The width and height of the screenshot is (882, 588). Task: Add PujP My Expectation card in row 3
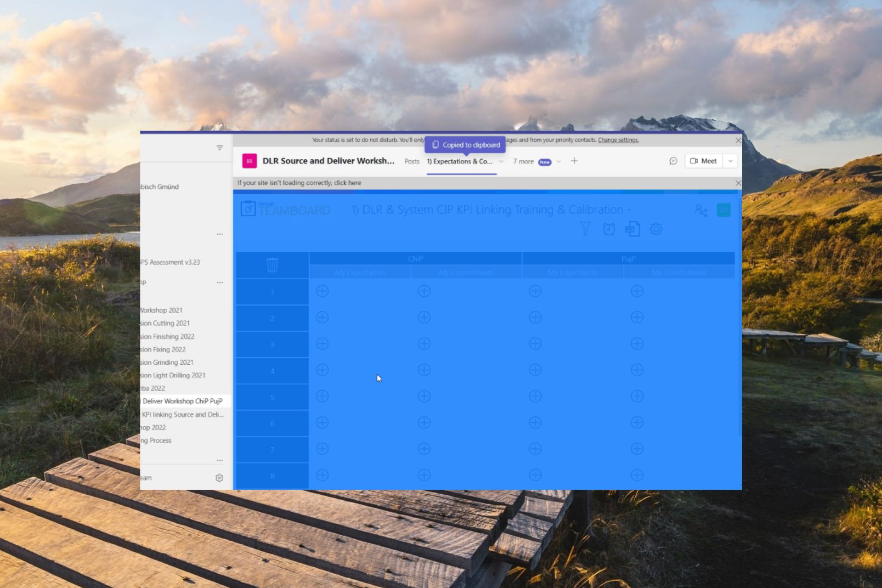point(535,344)
